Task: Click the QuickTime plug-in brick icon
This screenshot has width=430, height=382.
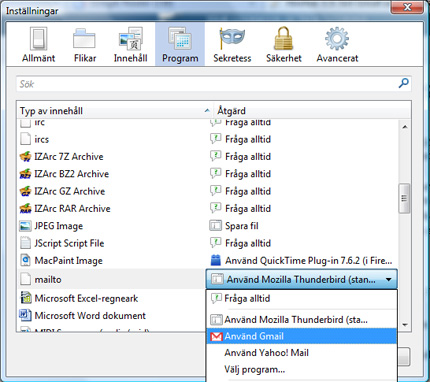Action: (x=216, y=260)
